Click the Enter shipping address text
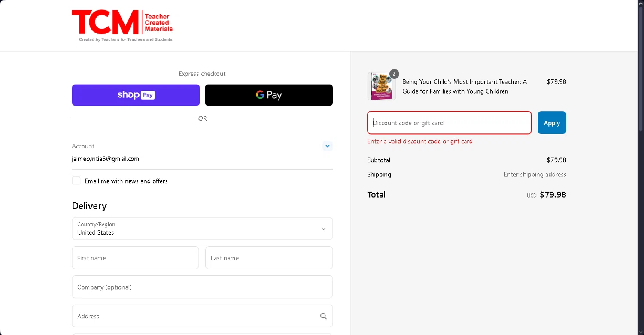The image size is (644, 335). 535,174
